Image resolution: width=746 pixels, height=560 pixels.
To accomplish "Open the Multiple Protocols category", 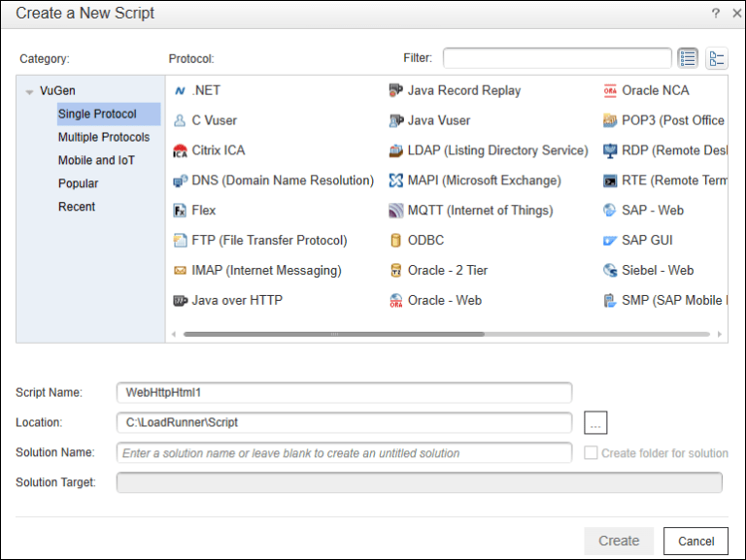I will click(104, 137).
